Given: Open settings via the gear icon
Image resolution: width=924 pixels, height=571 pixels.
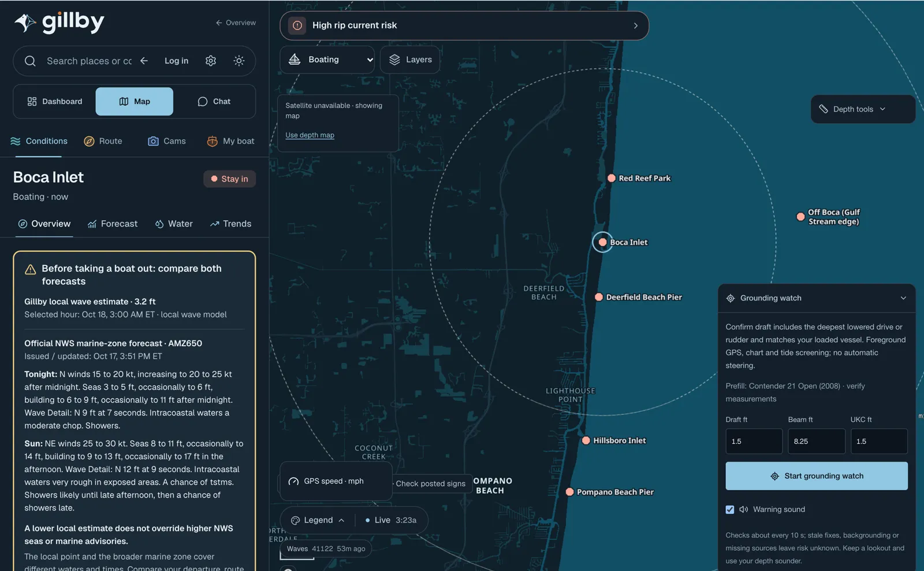Looking at the screenshot, I should tap(211, 61).
